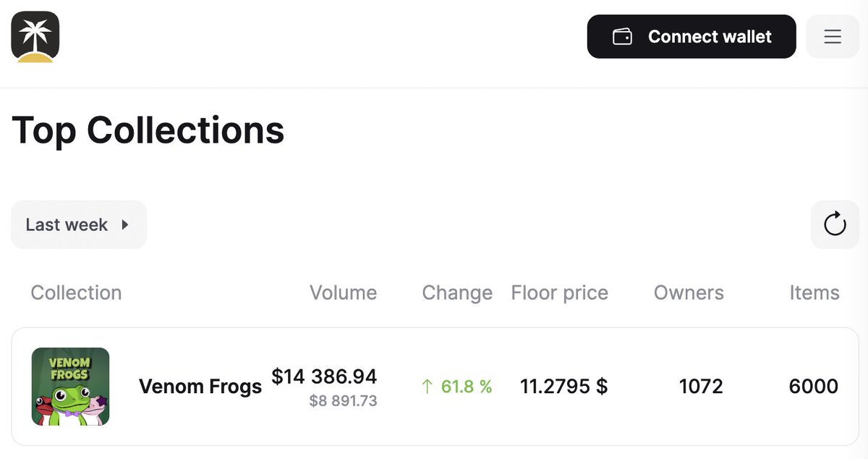This screenshot has width=868, height=459.
Task: Click the green up arrow change indicator
Action: pyautogui.click(x=427, y=387)
